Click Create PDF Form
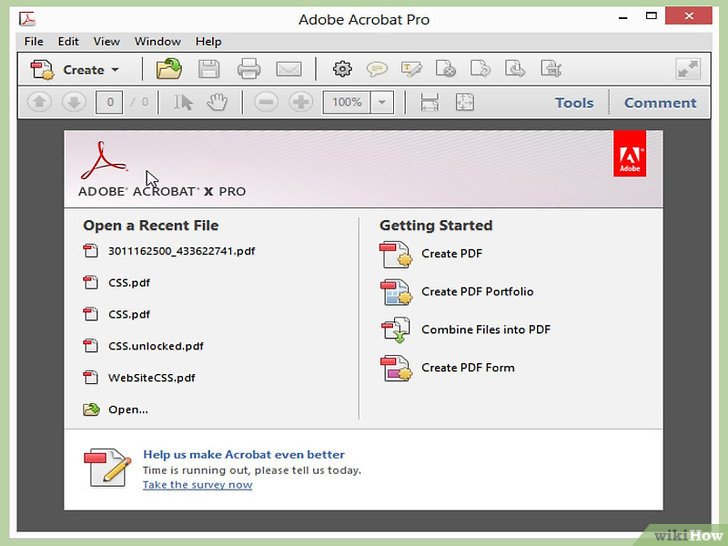The image size is (728, 546). (468, 368)
